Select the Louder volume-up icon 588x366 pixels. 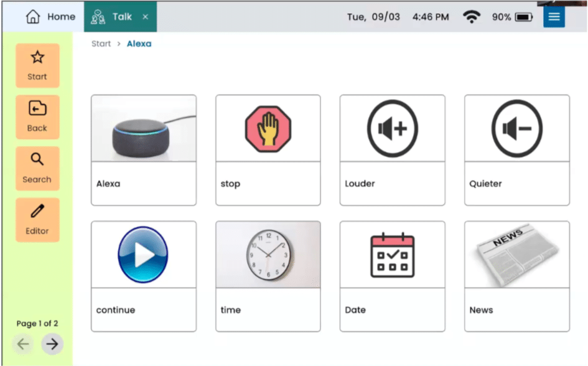pyautogui.click(x=392, y=129)
